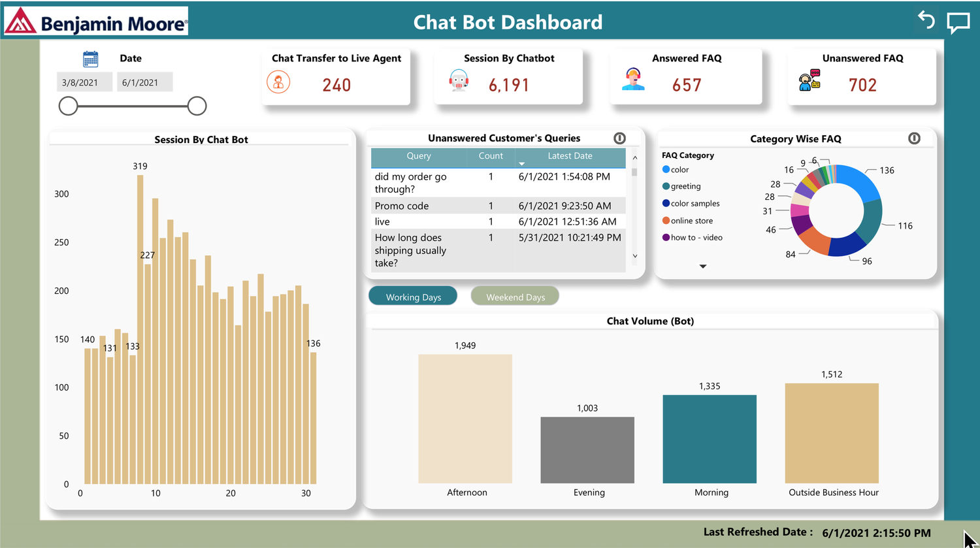Toggle the how to - video legend item

693,237
